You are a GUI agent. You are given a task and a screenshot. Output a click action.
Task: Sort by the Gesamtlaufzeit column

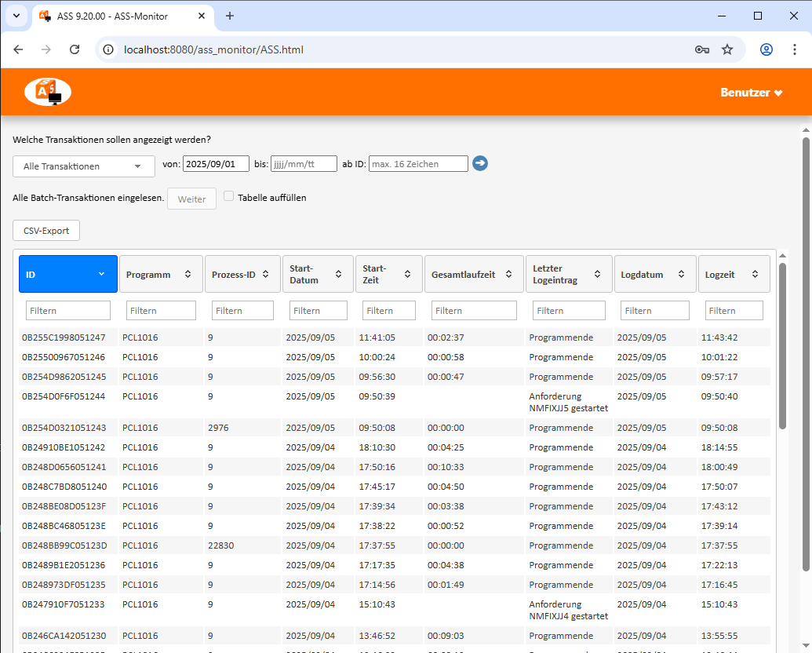click(x=475, y=274)
